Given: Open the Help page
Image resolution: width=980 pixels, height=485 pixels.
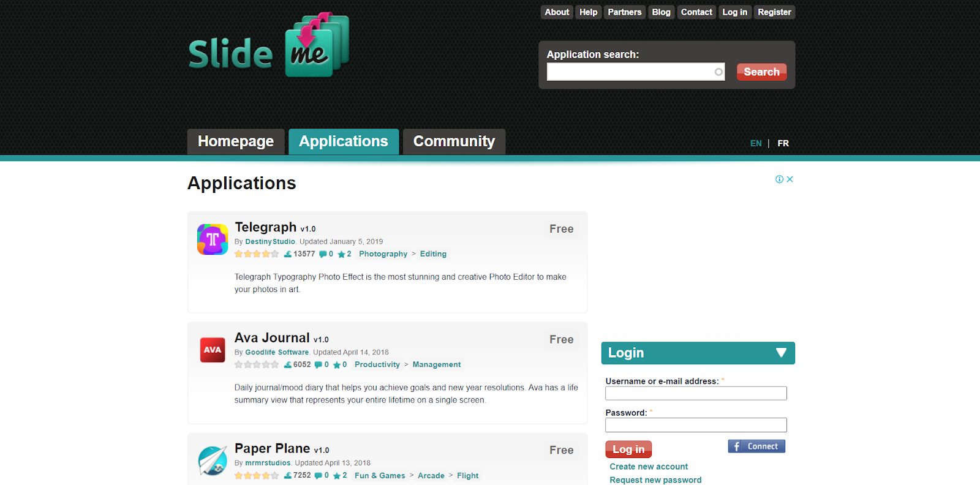Looking at the screenshot, I should pos(589,12).
